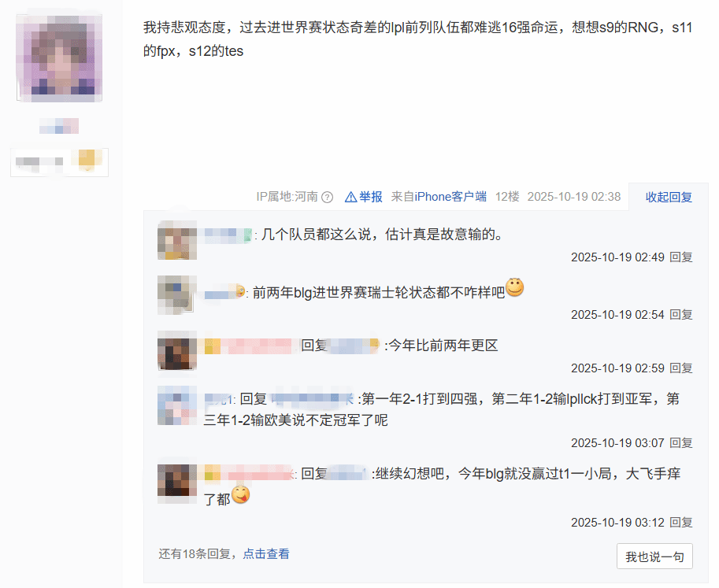Click the avatar of the 02:59 reply

(x=177, y=350)
